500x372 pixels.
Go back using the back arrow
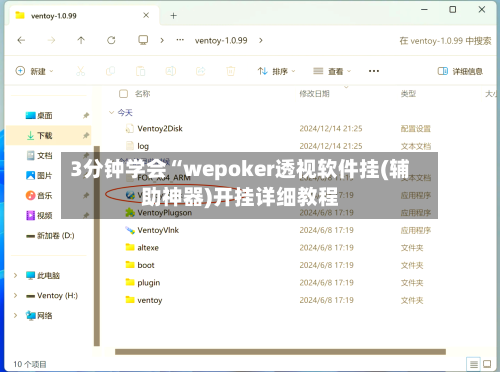pos(21,40)
